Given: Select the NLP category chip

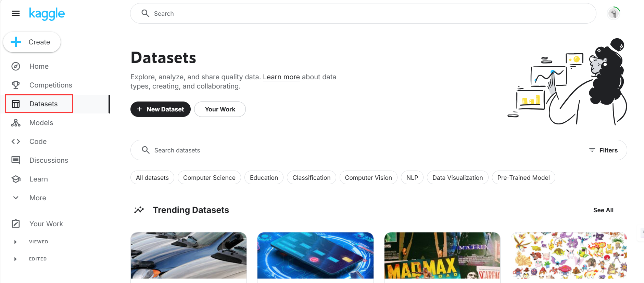Looking at the screenshot, I should [412, 178].
